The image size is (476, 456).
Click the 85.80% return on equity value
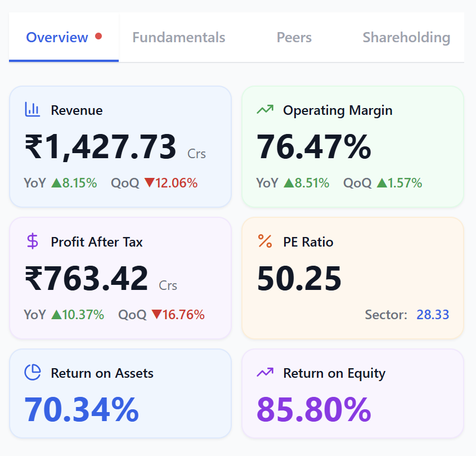314,409
